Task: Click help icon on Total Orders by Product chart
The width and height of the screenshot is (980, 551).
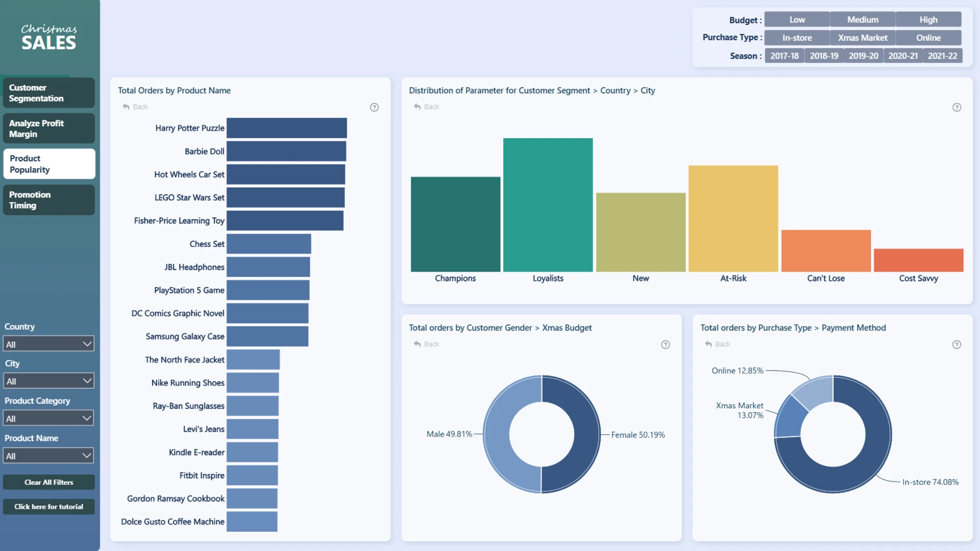Action: [x=374, y=107]
